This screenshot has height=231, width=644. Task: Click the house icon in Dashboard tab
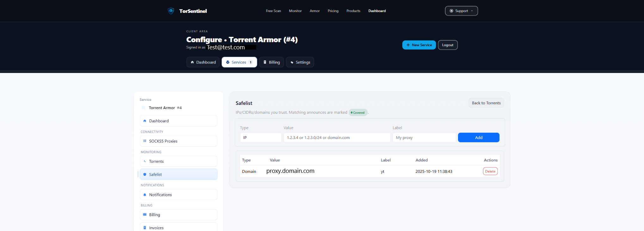[192, 62]
